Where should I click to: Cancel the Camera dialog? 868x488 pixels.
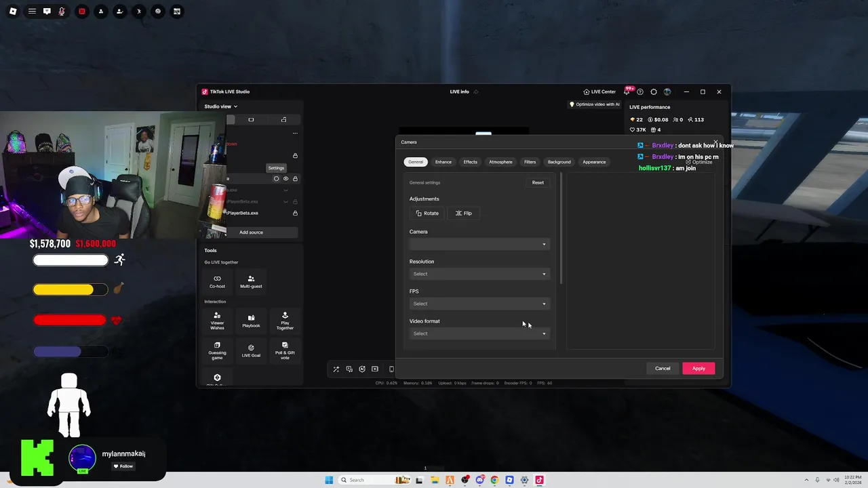coord(663,369)
